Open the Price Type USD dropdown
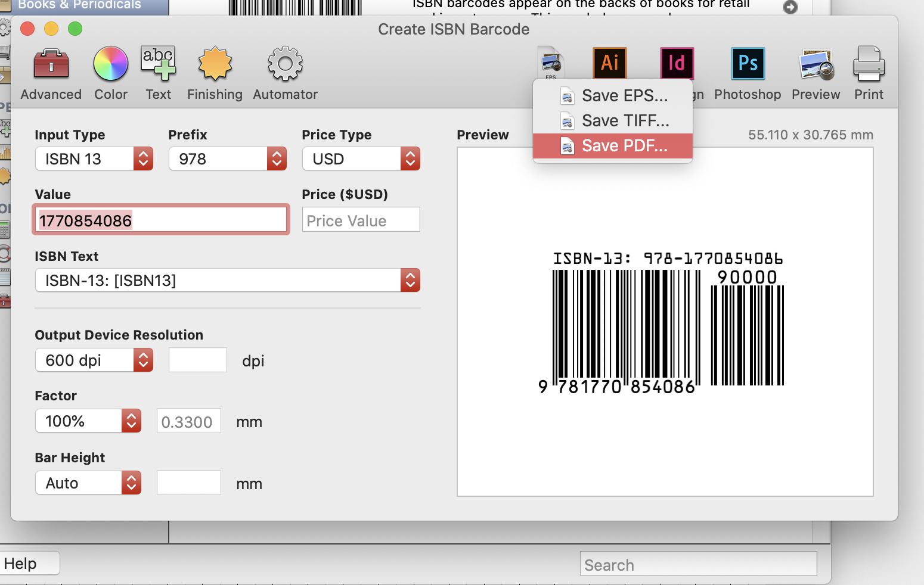The image size is (924, 585). tap(361, 159)
